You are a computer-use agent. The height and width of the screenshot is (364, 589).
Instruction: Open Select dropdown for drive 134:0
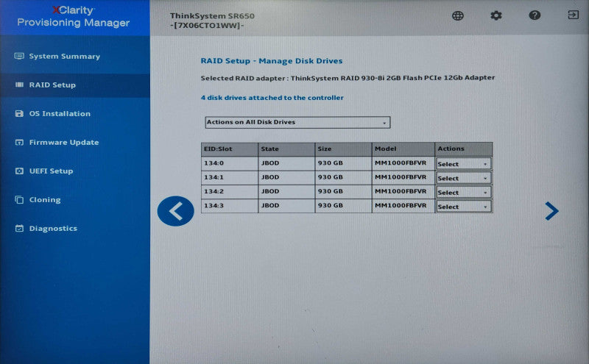464,164
